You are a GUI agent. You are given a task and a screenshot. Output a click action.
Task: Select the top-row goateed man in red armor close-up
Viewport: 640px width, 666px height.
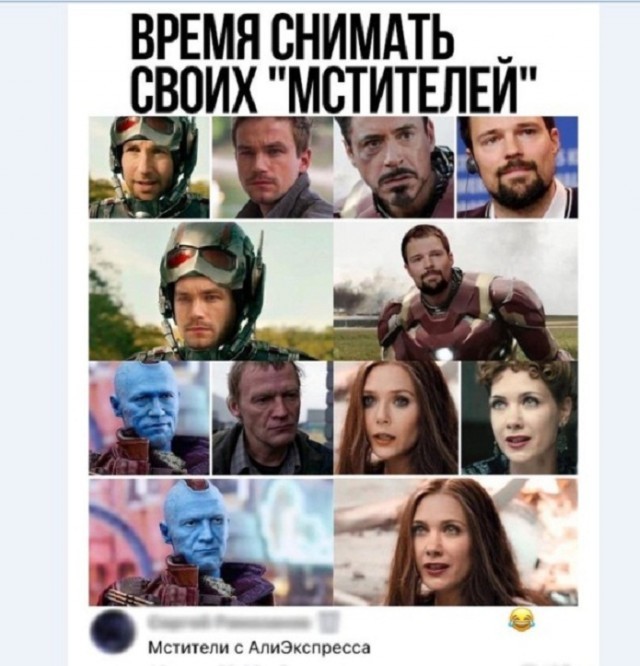pyautogui.click(x=394, y=167)
